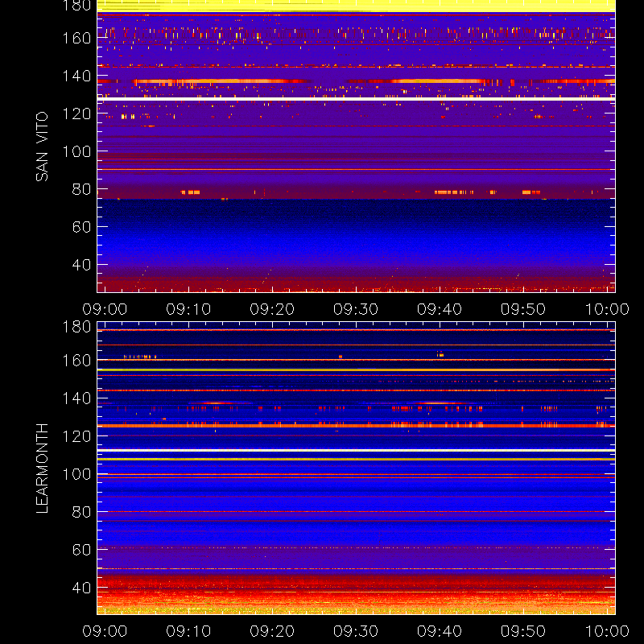The image size is (644, 644).
Task: Click 09:30 under the LEARMONTH plot
Action: [356, 631]
